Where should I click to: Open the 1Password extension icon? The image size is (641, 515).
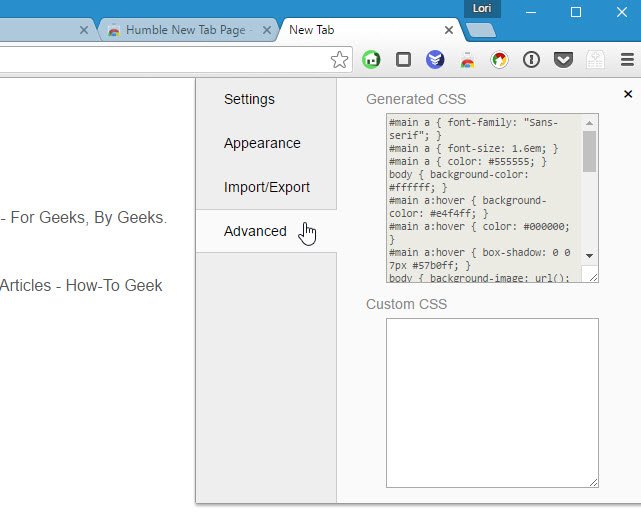point(531,60)
